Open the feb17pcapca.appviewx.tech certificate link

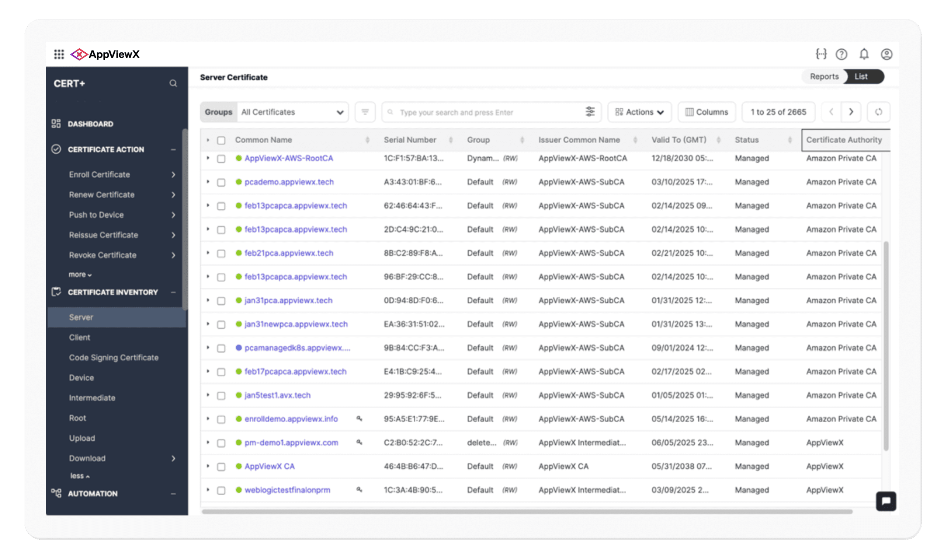[x=295, y=371]
